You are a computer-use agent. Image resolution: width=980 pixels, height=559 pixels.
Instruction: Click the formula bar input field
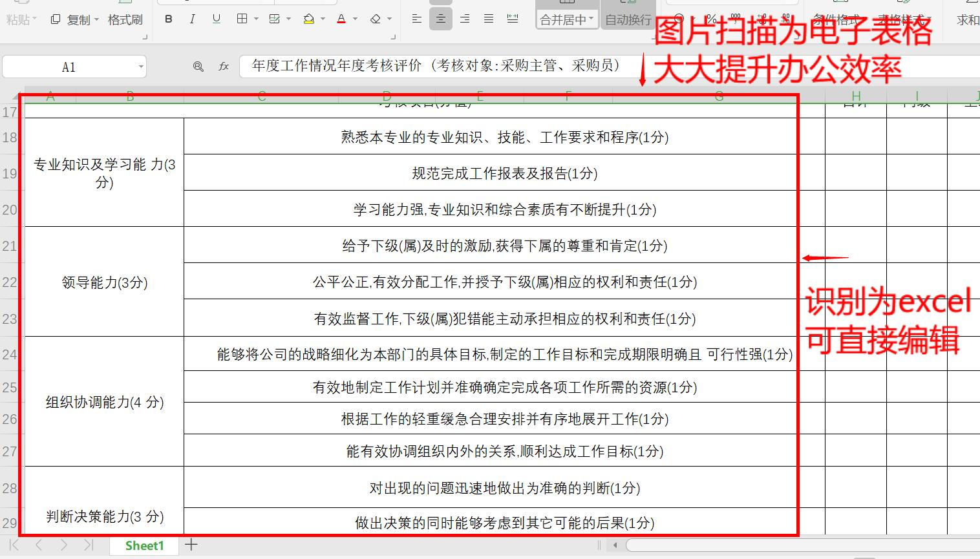click(440, 66)
